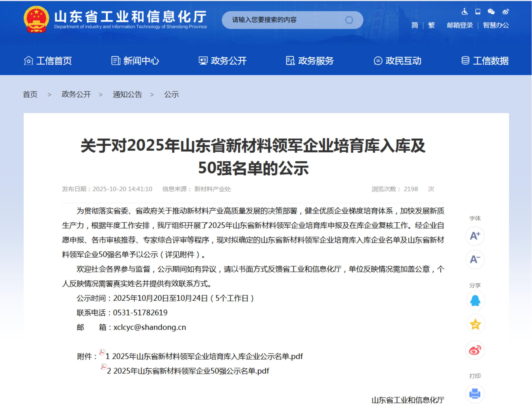Click the search magnifier icon

tap(349, 20)
